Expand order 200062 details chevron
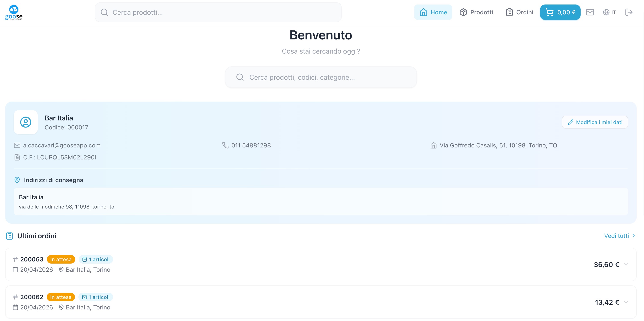Viewport: 644px width, 321px height. click(x=626, y=302)
